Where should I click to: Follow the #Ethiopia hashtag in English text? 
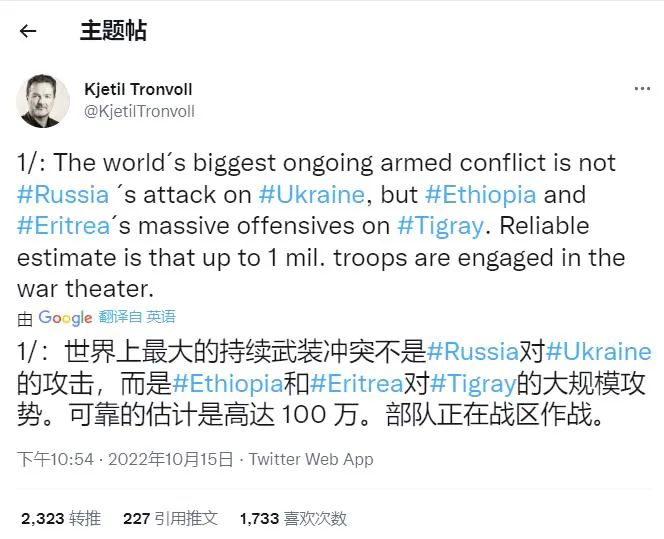(481, 195)
